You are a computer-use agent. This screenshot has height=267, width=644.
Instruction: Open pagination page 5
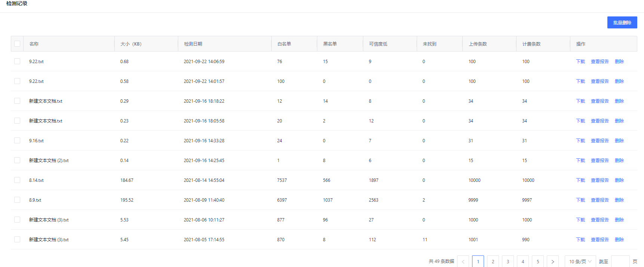[538, 261]
